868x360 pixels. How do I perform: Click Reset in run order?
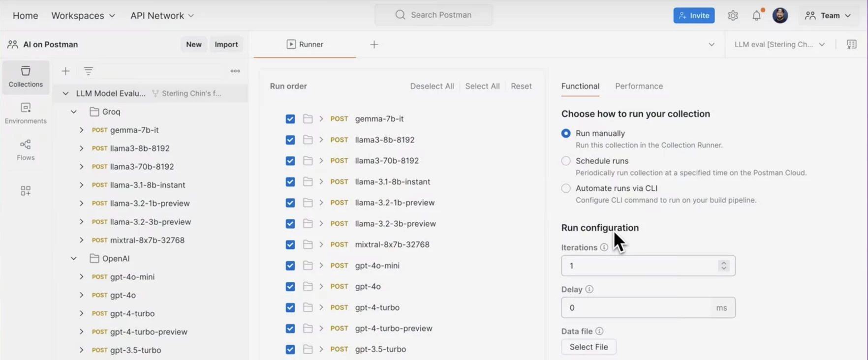(521, 86)
